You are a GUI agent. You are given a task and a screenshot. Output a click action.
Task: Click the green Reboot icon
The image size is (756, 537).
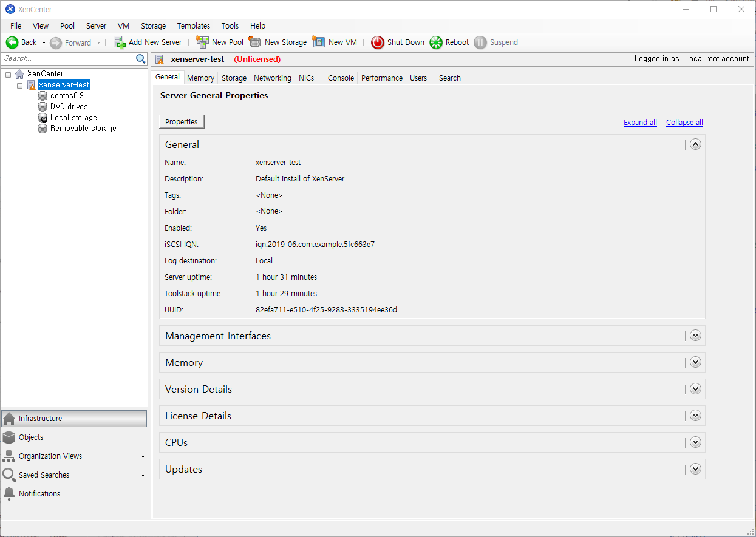point(436,42)
